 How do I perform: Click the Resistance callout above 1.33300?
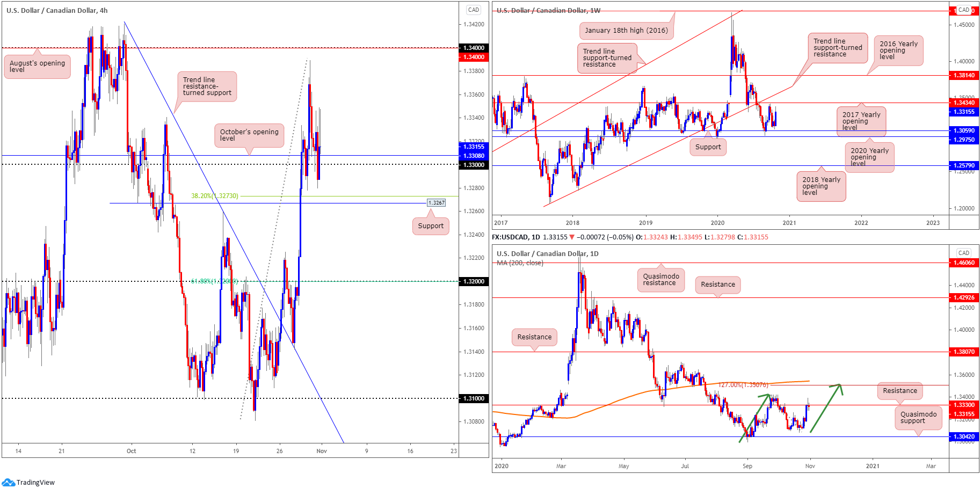pyautogui.click(x=900, y=391)
